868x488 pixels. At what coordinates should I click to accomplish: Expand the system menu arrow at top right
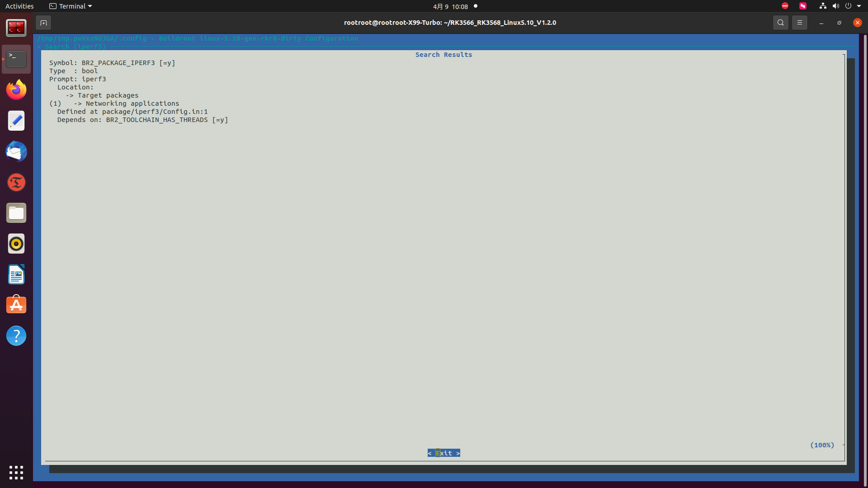(859, 6)
